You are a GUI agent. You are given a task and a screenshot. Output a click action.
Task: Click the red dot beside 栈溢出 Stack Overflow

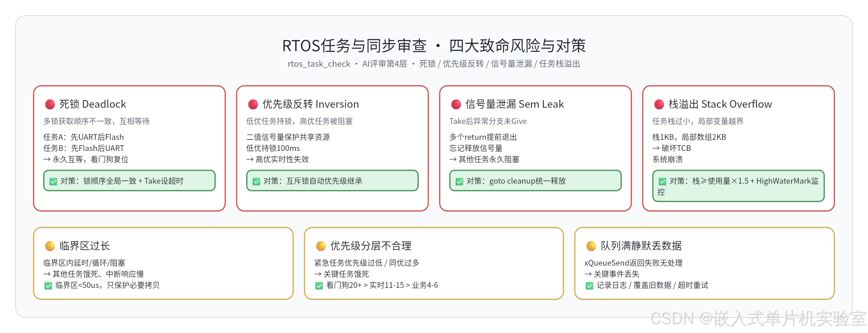tap(659, 104)
